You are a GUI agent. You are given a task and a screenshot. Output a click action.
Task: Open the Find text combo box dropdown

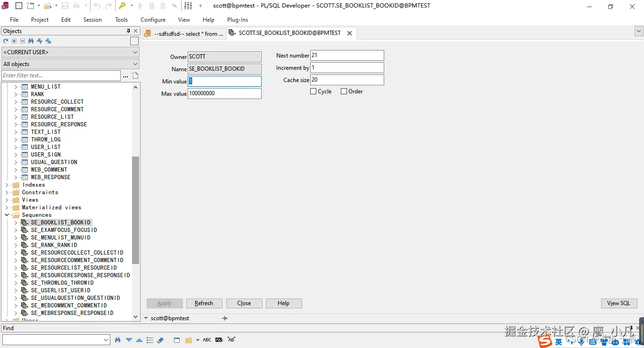tap(106, 340)
